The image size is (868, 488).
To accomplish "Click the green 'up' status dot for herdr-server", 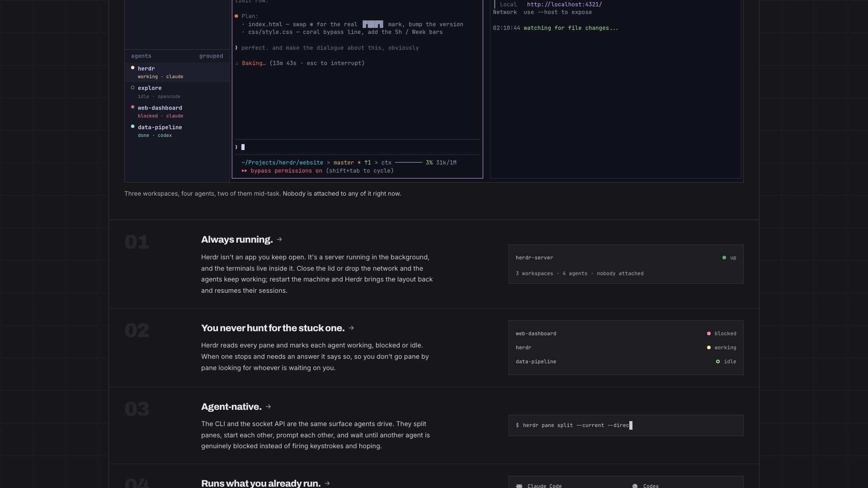I will (x=724, y=258).
